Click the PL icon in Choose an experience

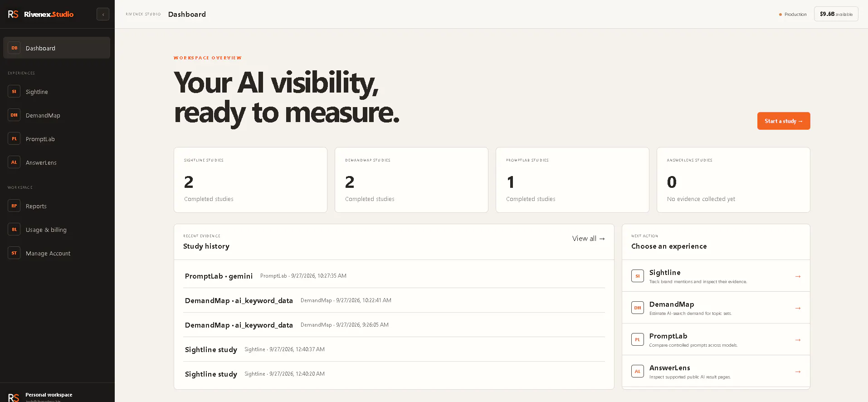[x=638, y=339]
